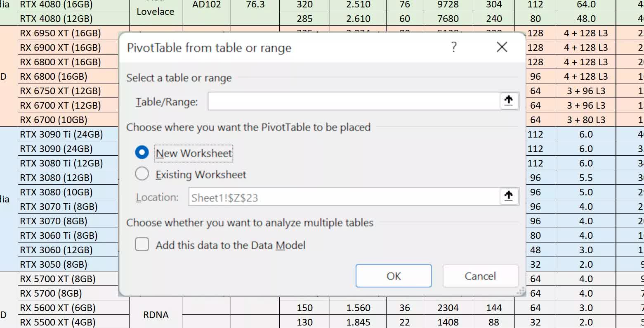Select the RTX 4080 (16GB) cell
The height and width of the screenshot is (328, 644).
(x=73, y=5)
